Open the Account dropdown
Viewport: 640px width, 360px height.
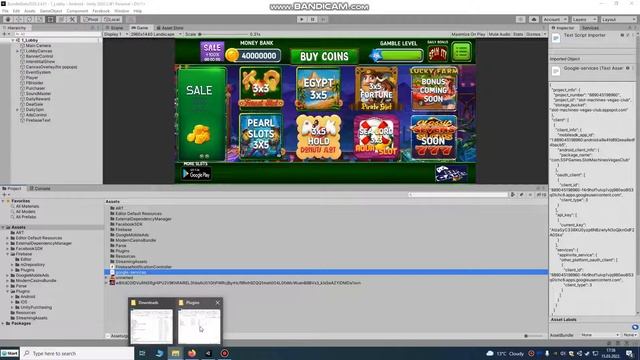coord(554,19)
